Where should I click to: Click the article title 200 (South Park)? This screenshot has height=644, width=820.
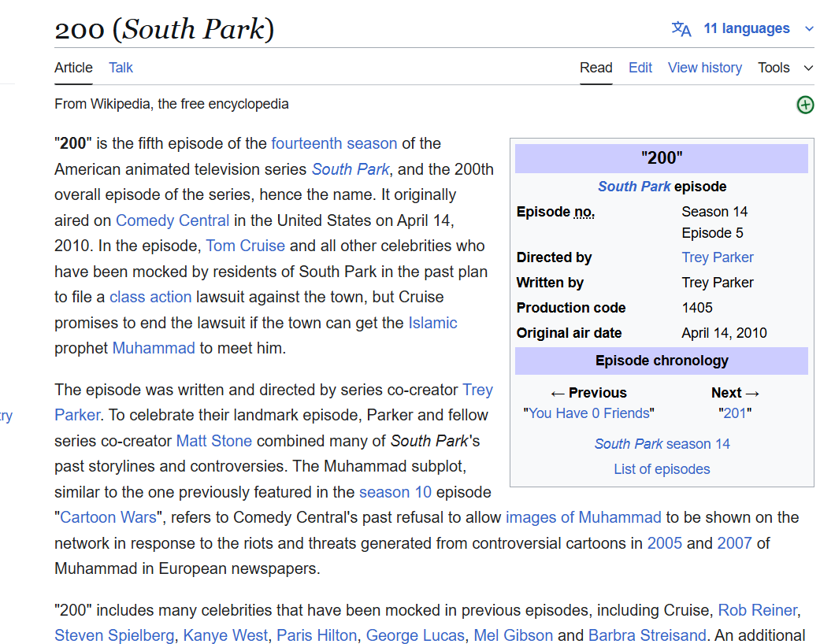tap(164, 29)
